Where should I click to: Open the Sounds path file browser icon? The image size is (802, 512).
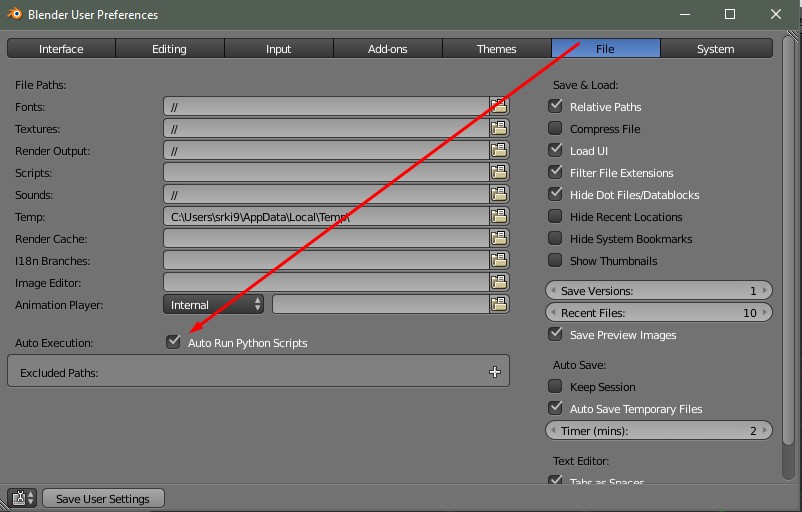(x=499, y=195)
